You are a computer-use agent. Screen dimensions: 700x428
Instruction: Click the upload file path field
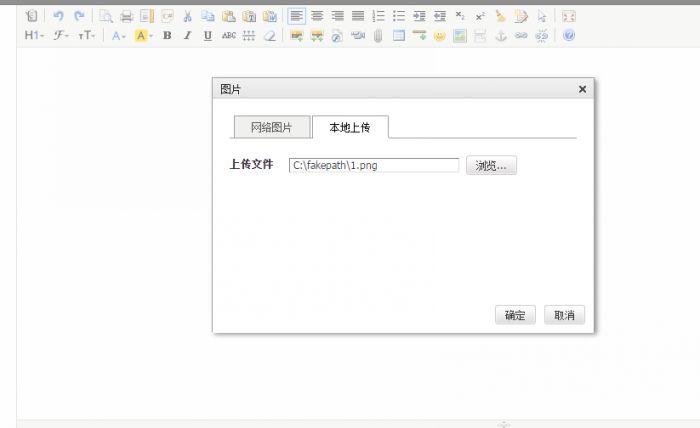pyautogui.click(x=374, y=165)
